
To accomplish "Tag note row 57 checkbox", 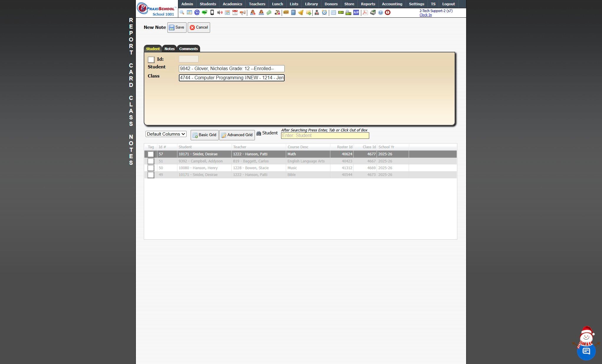I will 151,154.
